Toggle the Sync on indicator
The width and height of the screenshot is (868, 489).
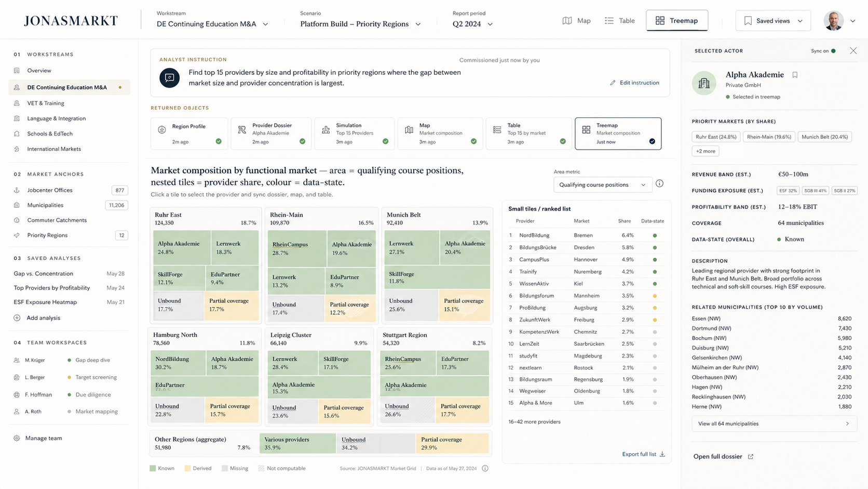(823, 51)
